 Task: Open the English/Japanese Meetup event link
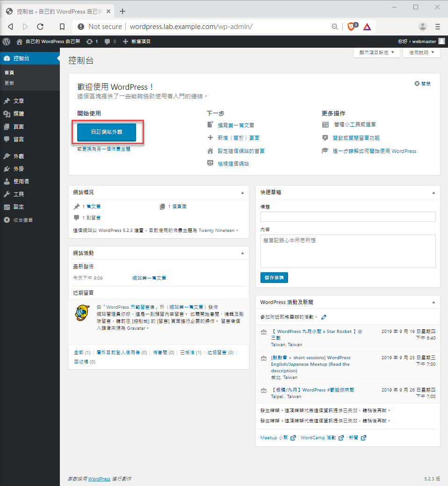point(311,364)
